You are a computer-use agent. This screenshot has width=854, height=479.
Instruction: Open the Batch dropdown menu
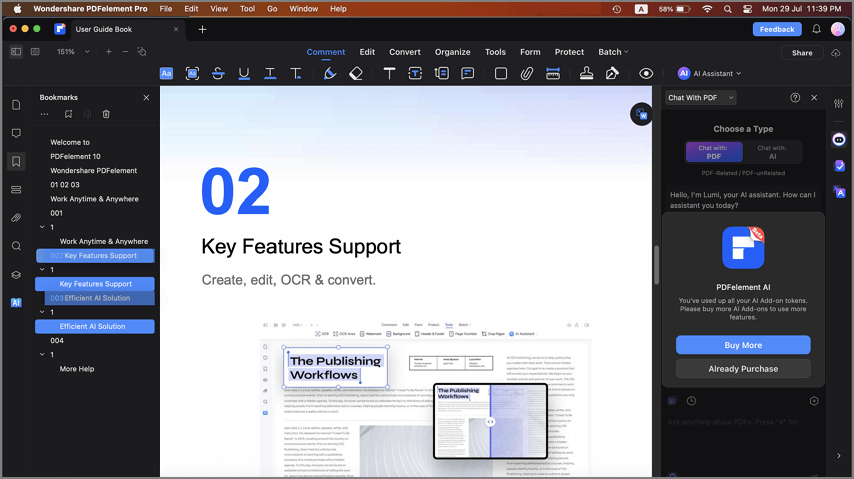tap(613, 52)
